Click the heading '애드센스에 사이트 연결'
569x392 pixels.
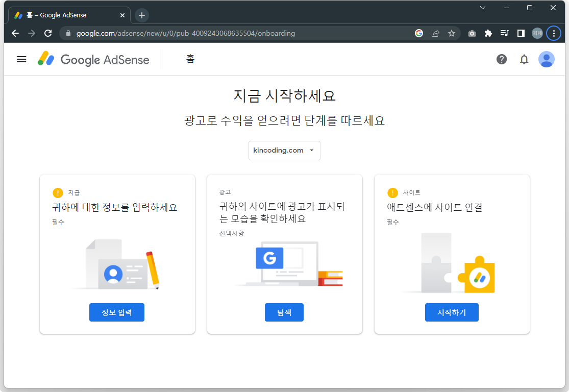point(435,207)
